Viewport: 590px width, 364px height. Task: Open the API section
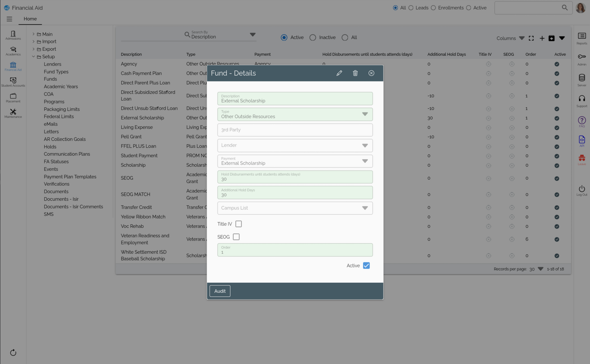coord(581,140)
